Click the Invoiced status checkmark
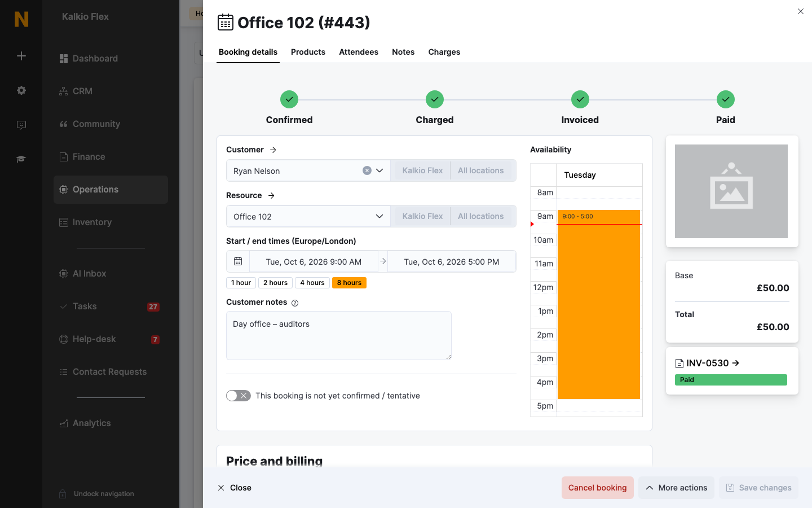 pos(580,99)
